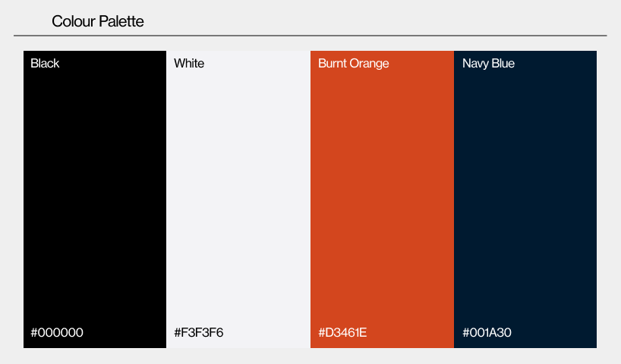
Task: Click the Colour Palette heading
Action: [x=98, y=21]
